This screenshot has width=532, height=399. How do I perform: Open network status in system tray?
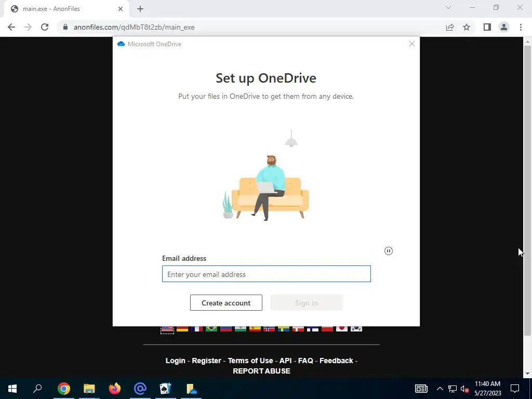[x=453, y=389]
